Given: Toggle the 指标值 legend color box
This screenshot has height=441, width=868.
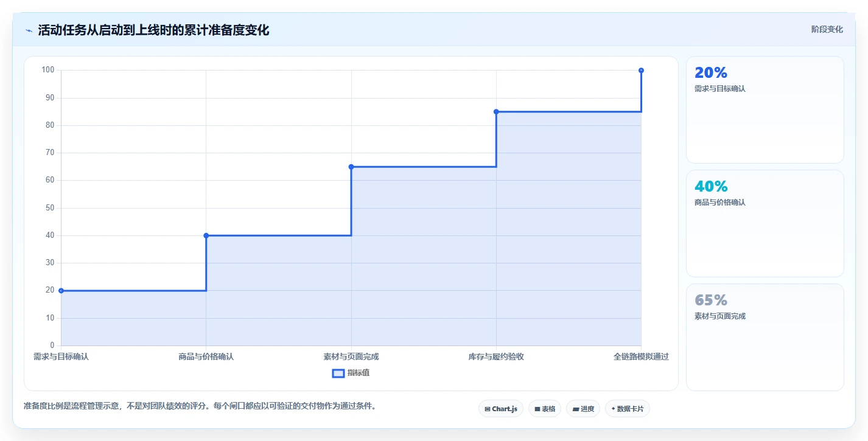Looking at the screenshot, I should click(338, 373).
